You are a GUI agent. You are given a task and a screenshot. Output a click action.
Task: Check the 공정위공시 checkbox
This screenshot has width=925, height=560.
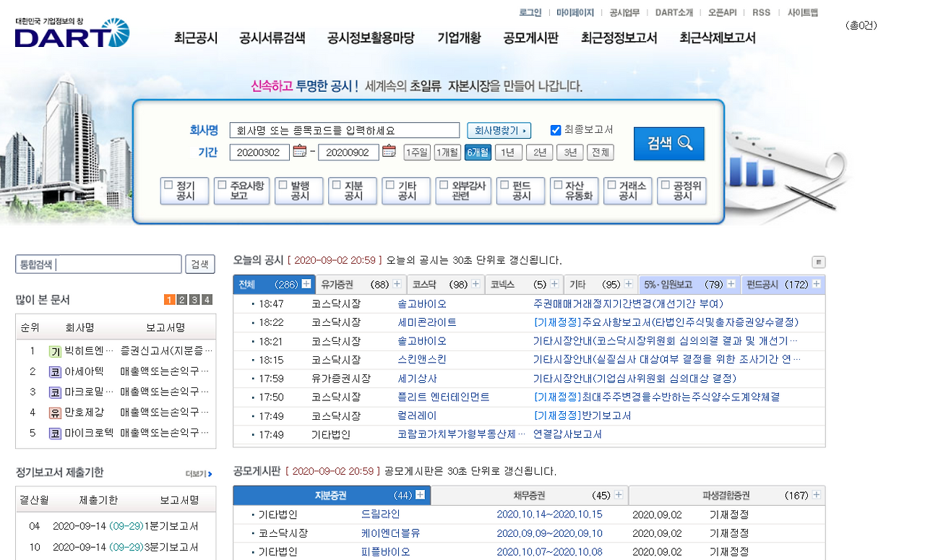click(666, 185)
